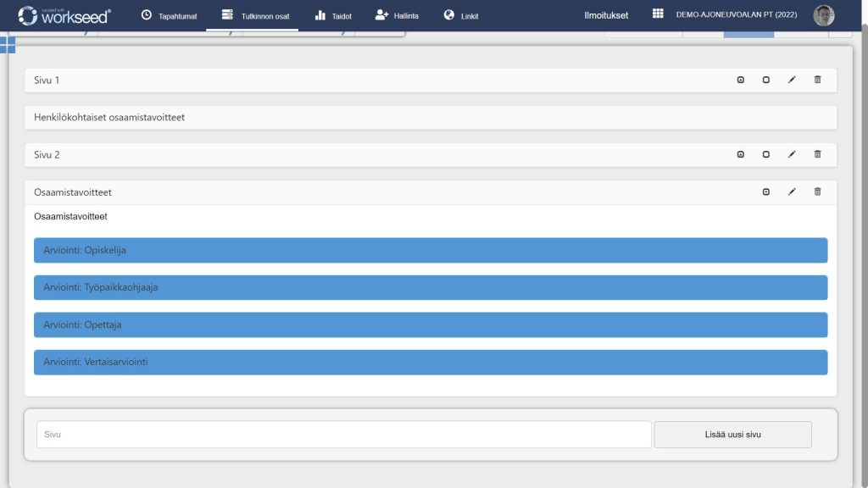Click the Sivu name input field
Screen dimensions: 868x488
343,435
